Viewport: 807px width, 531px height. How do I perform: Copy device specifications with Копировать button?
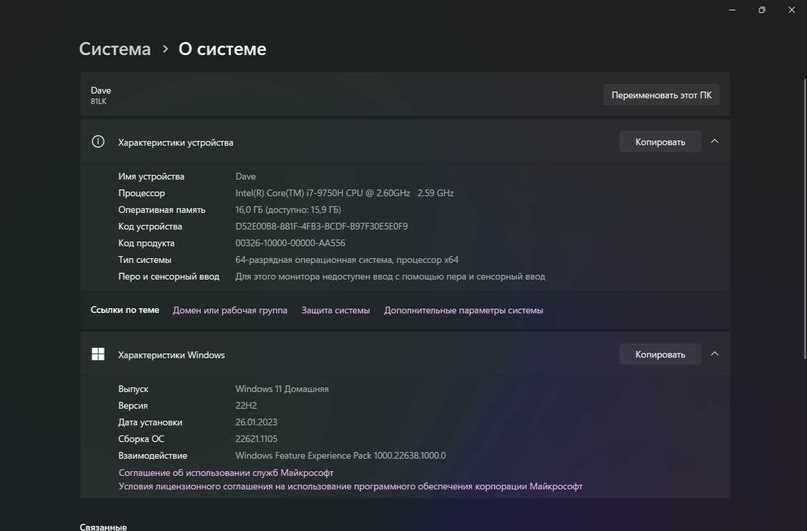[660, 141]
